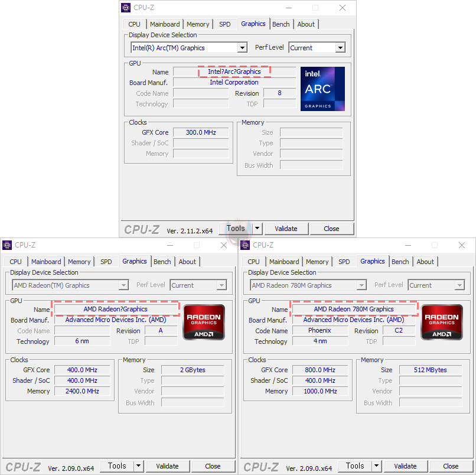The height and width of the screenshot is (475, 476).
Task: Open About tab in Radeon 780M window
Action: click(425, 262)
